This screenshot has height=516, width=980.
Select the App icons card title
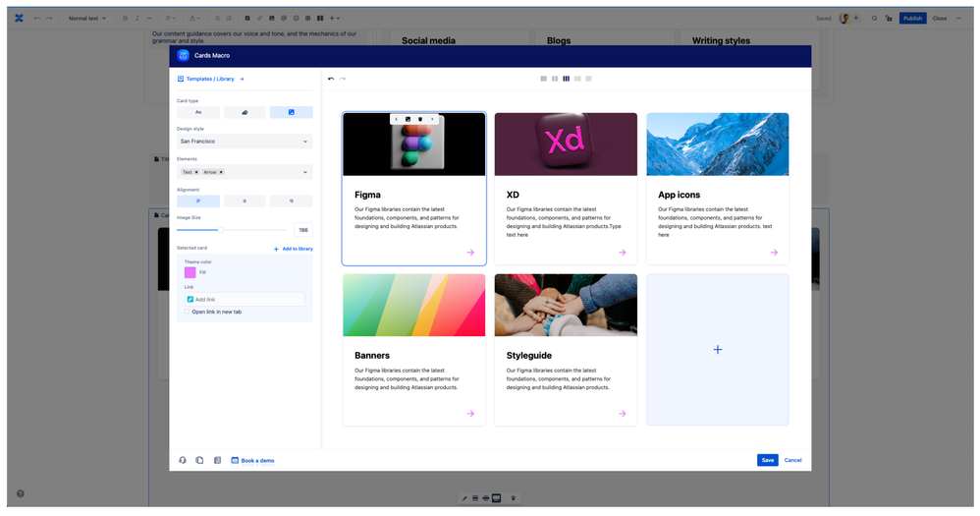[x=679, y=195]
